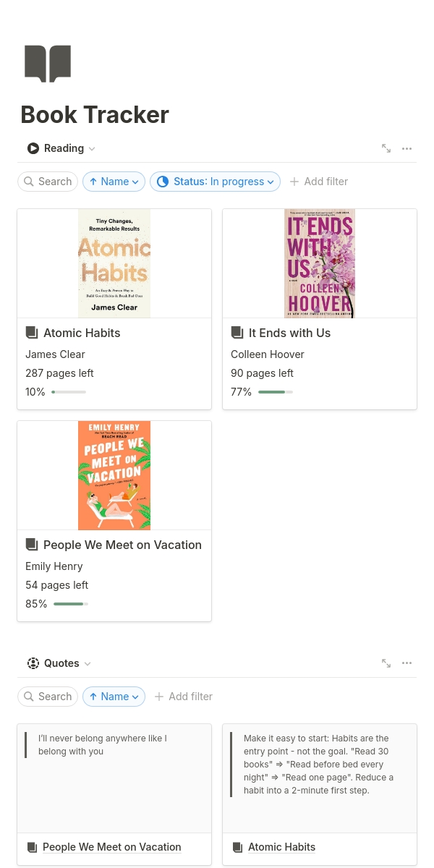The width and height of the screenshot is (434, 868).
Task: Click the It Ends with Us progress bar
Action: pyautogui.click(x=276, y=392)
